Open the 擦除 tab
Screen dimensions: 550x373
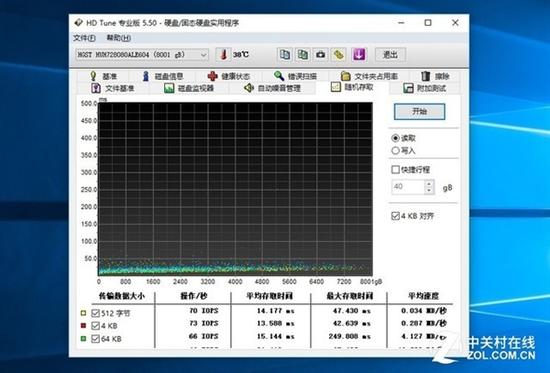point(435,76)
